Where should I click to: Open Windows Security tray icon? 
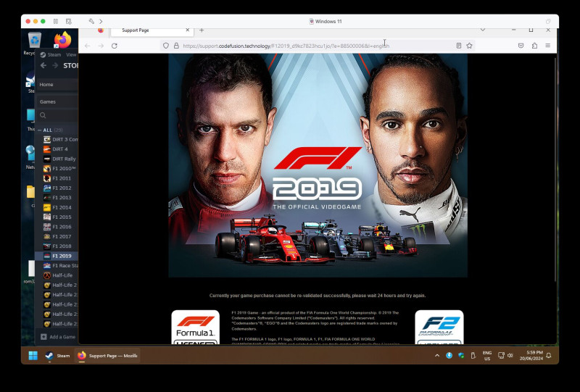[461, 356]
